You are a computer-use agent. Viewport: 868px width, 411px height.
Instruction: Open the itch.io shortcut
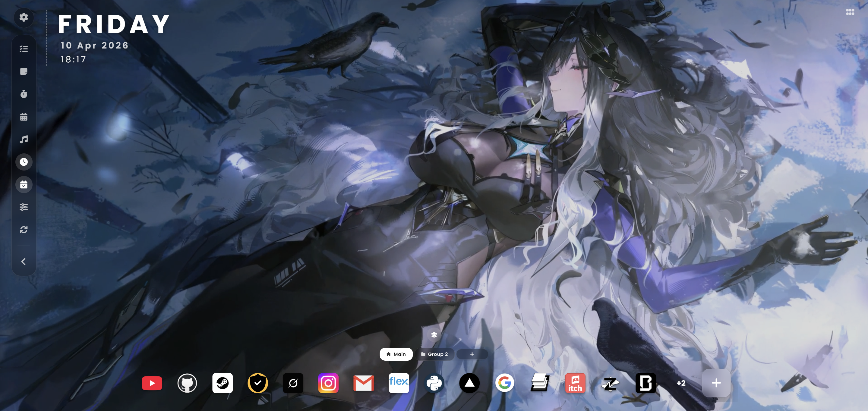click(575, 383)
